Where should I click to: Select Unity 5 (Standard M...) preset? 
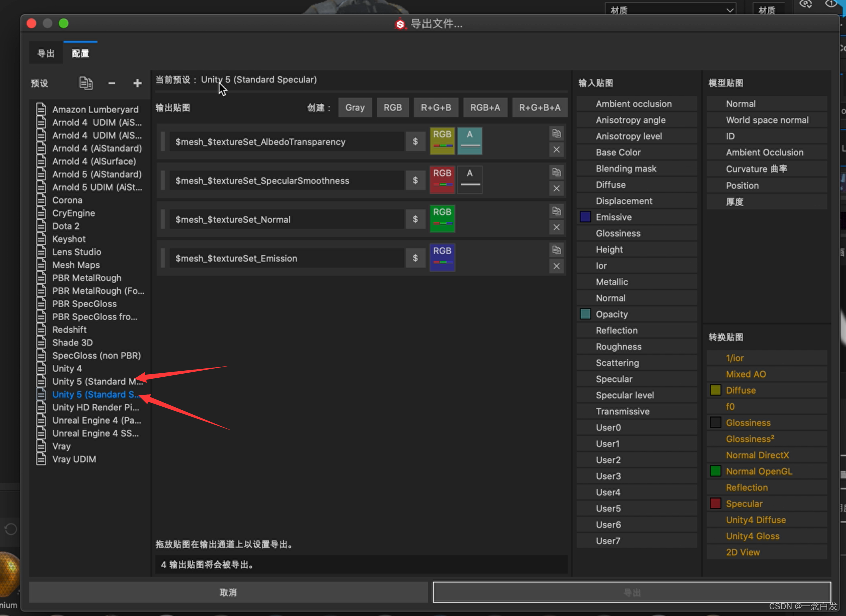pyautogui.click(x=90, y=381)
